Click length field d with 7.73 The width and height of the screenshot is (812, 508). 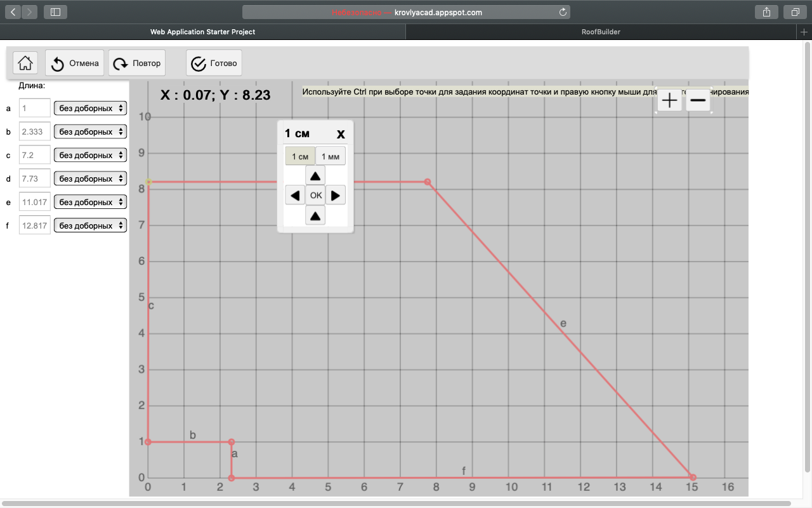[35, 179]
